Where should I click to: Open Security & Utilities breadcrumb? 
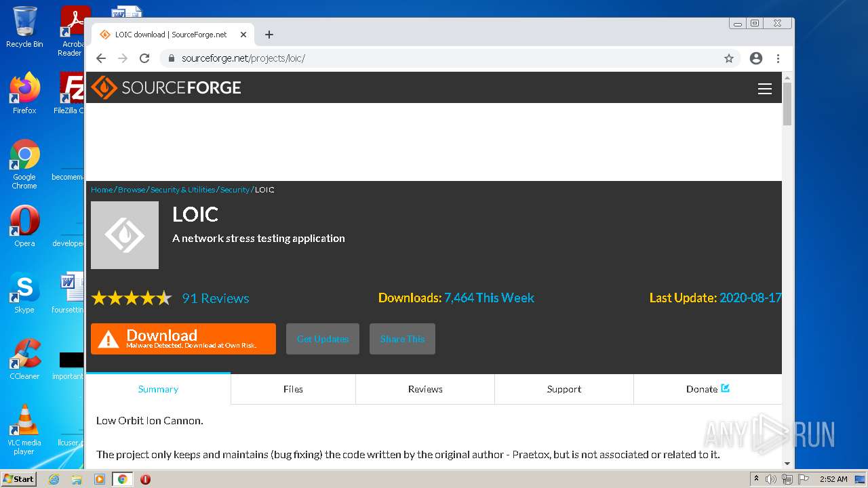(x=182, y=190)
